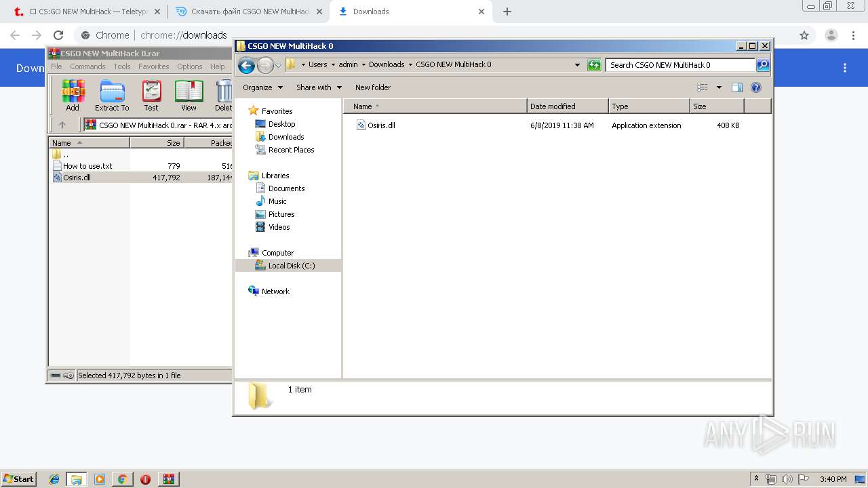Open Desktop in navigation pane
868x488 pixels.
tap(275, 124)
